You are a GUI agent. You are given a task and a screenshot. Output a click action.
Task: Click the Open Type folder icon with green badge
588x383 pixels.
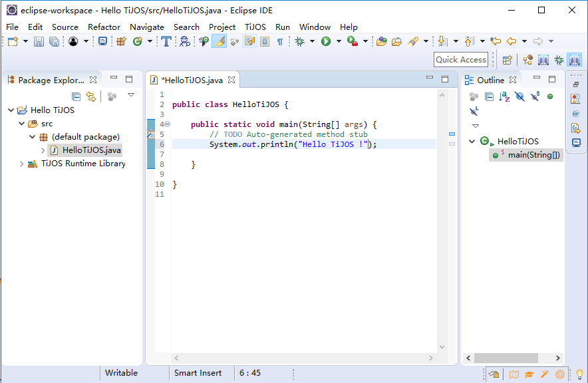point(382,41)
